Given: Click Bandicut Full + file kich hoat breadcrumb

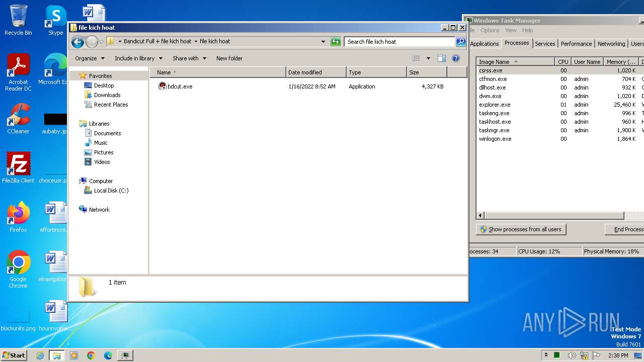Looking at the screenshot, I should 157,41.
